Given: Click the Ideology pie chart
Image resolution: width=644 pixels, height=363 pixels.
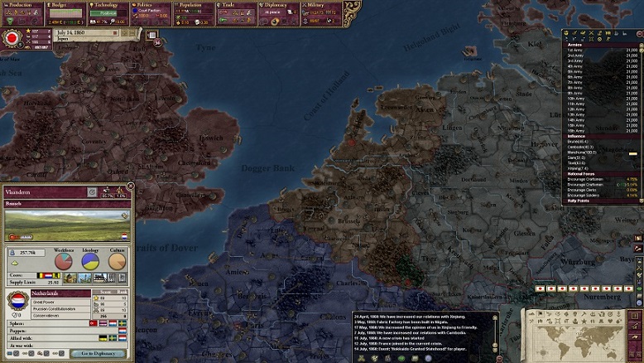Looking at the screenshot, I should [x=91, y=260].
